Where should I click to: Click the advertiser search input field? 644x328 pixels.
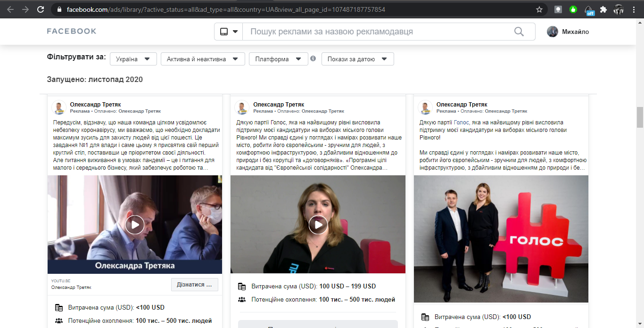(x=377, y=32)
